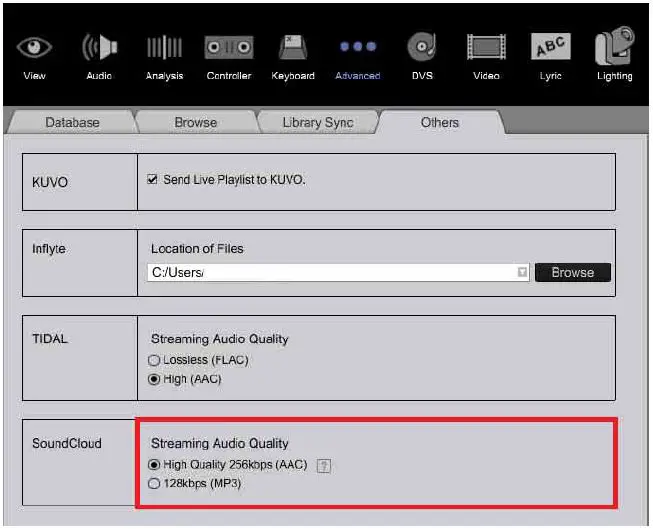Open the View preferences category
The width and height of the screenshot is (653, 529).
coord(34,58)
